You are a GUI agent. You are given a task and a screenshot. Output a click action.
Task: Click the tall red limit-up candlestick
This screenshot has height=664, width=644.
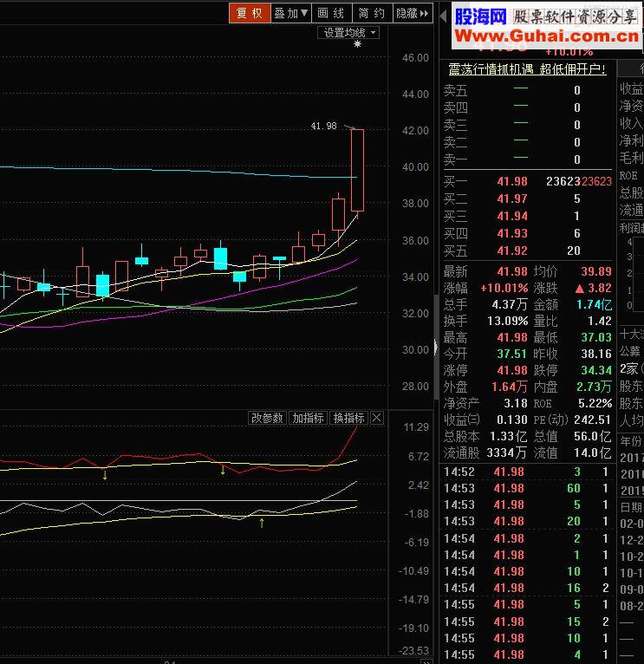(357, 170)
